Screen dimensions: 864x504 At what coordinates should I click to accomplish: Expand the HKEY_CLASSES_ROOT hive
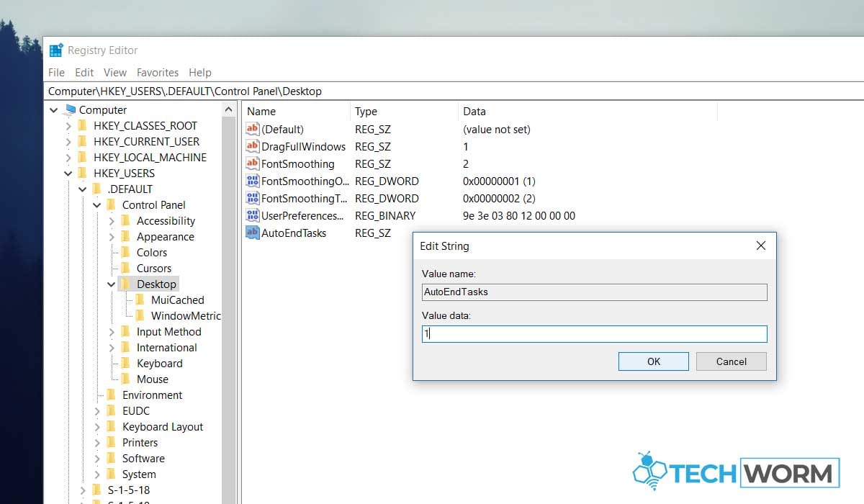click(68, 126)
